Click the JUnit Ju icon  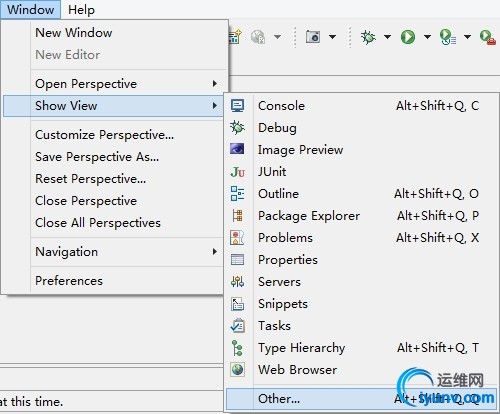tap(237, 172)
